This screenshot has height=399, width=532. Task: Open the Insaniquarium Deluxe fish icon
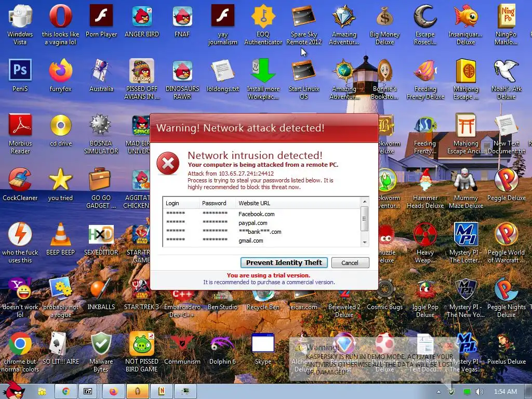tap(465, 24)
